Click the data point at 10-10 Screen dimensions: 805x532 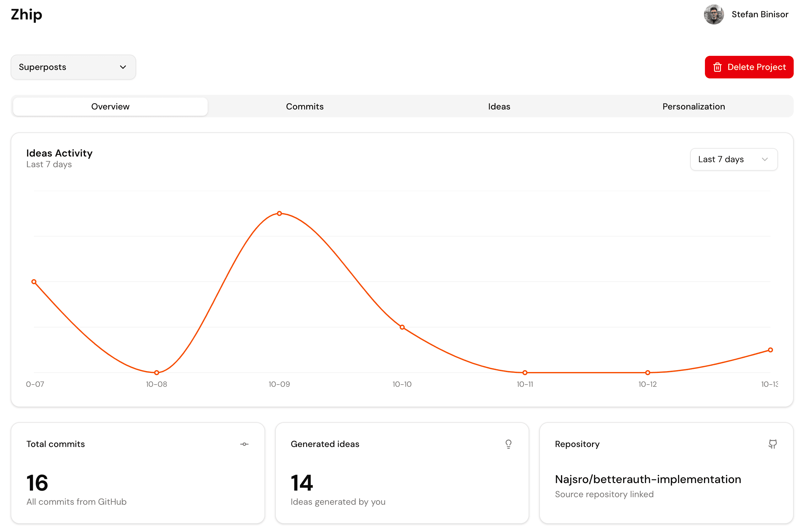pos(402,327)
